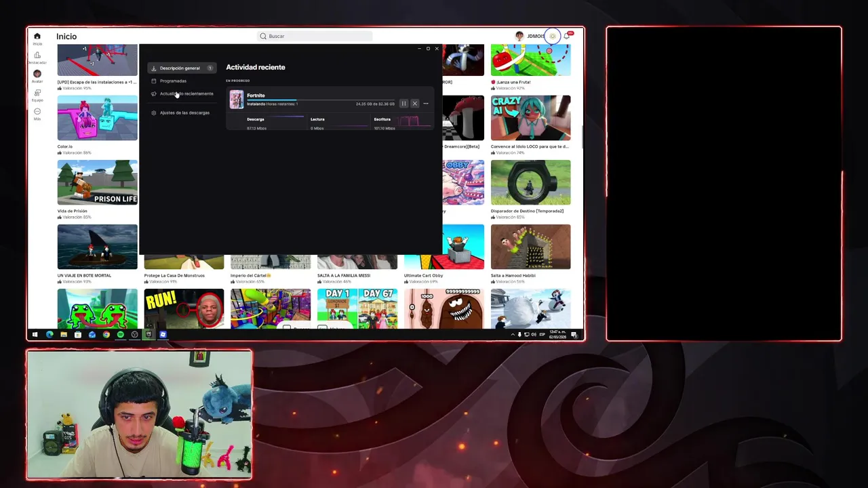The image size is (868, 488).
Task: Open the Robux icon in Roblox header
Action: point(553,36)
